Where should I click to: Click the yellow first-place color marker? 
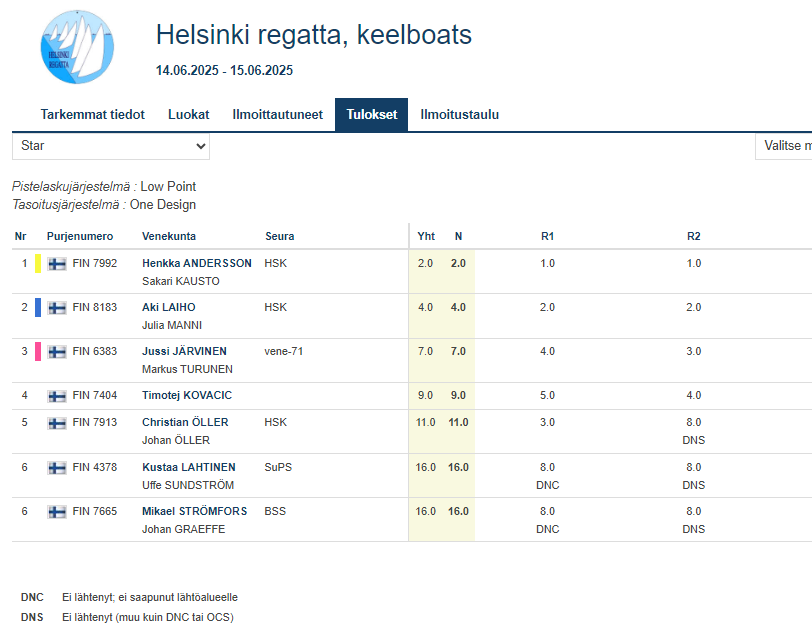click(x=38, y=264)
